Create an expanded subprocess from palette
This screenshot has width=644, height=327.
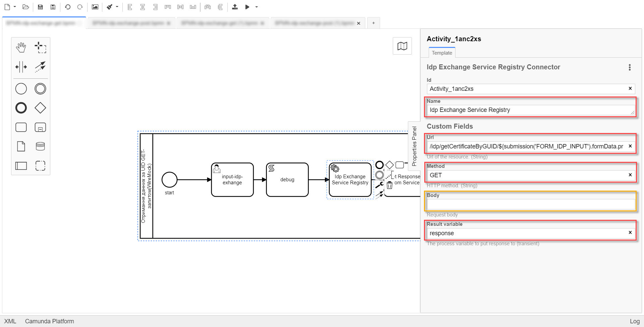(40, 127)
